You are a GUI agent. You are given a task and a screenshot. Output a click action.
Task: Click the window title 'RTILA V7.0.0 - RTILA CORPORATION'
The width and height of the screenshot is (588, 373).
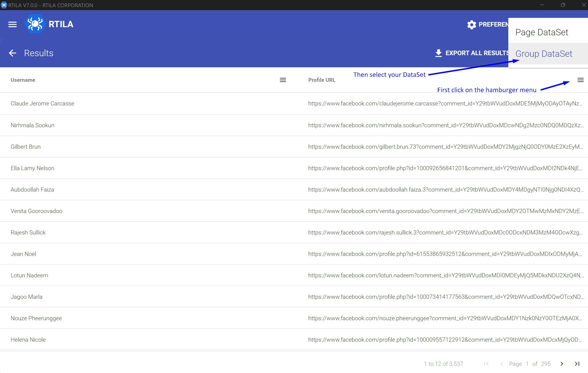(51, 5)
